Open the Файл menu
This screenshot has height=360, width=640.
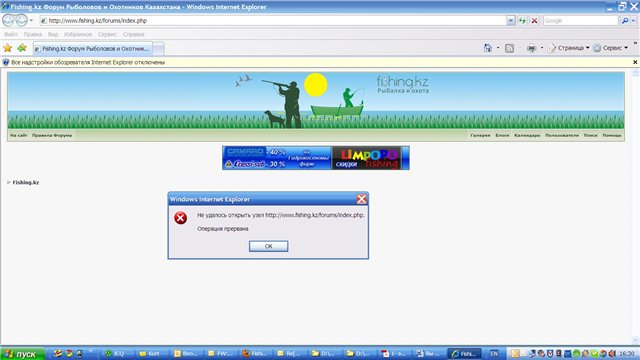pyautogui.click(x=11, y=34)
